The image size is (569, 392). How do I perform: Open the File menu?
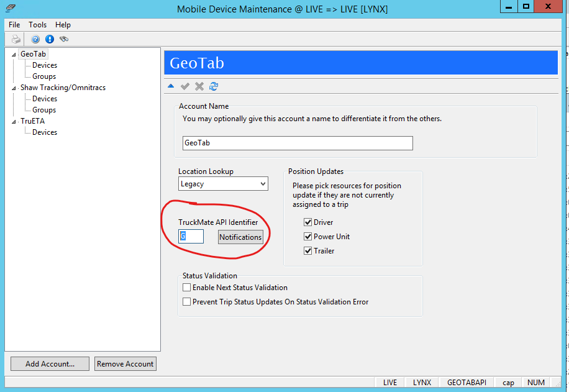(14, 25)
